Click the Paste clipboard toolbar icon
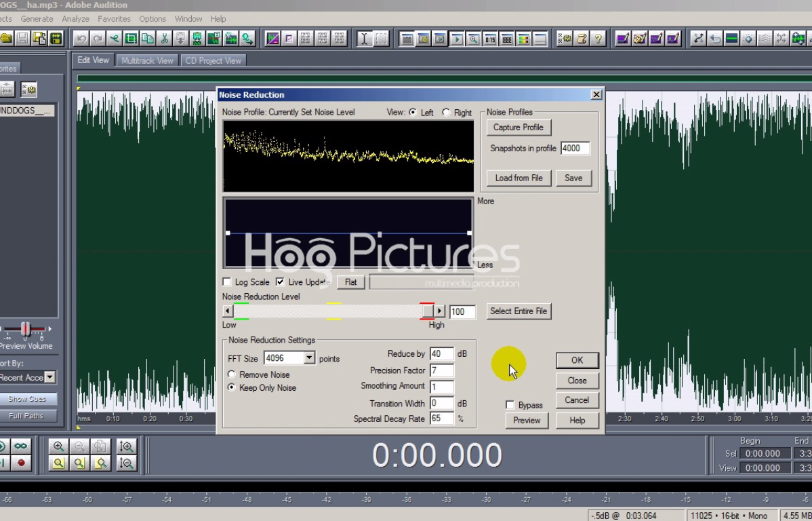812x521 pixels. (181, 39)
